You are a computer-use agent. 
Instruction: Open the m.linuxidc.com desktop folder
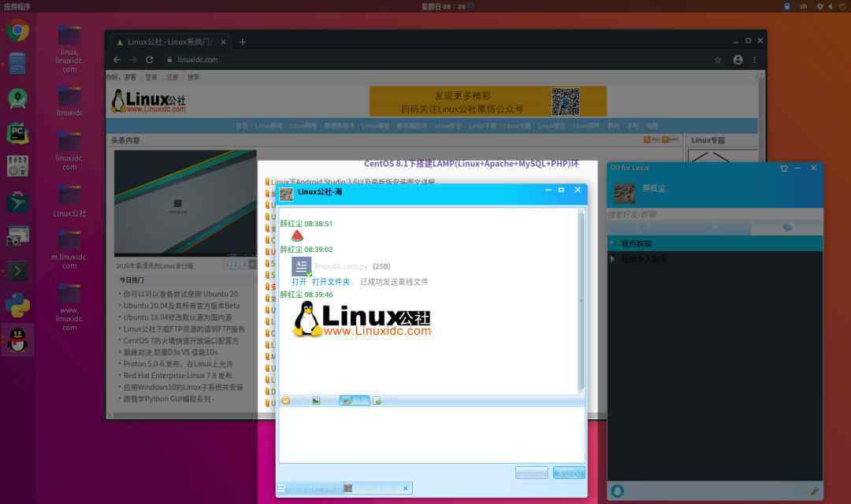tap(69, 249)
